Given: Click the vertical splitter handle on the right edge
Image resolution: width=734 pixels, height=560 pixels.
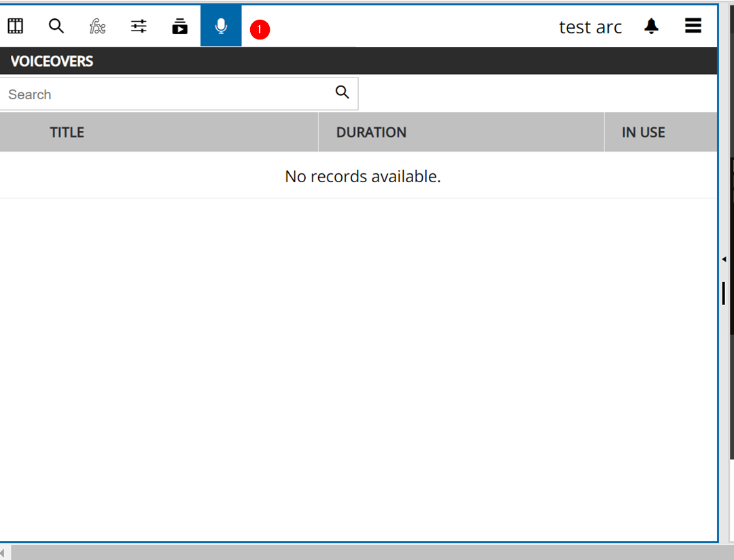Looking at the screenshot, I should 724,293.
